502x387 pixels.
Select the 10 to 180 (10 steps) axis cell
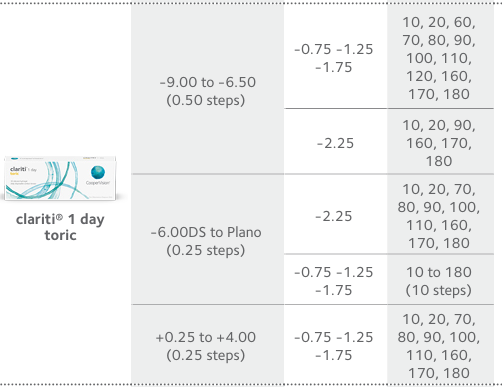point(439,281)
